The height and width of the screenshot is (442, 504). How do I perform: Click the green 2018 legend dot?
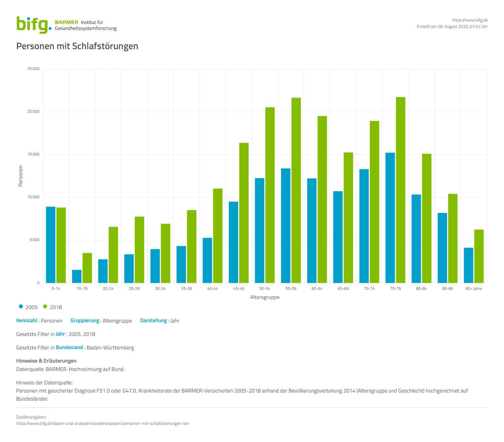point(45,307)
